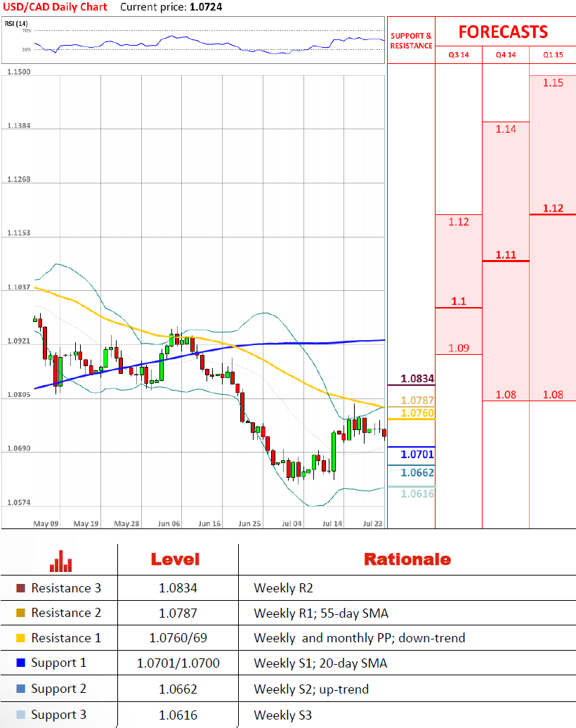The width and height of the screenshot is (576, 728).
Task: Click the 1.1153 price axis label
Action: pyautogui.click(x=18, y=233)
